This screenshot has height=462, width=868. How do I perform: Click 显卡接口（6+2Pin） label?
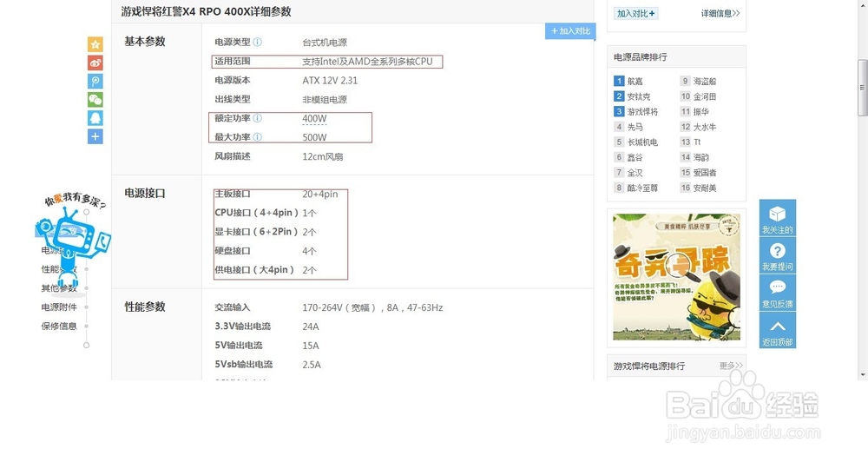point(257,232)
